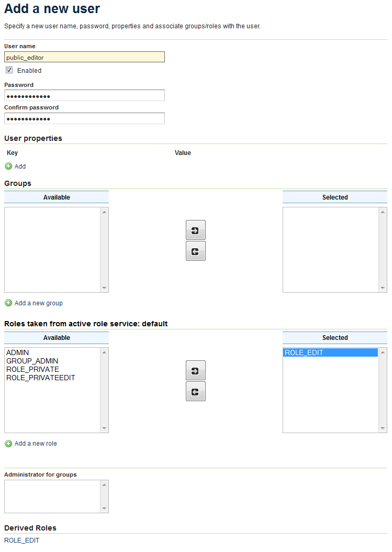Screen dimensions: 392x552
Task: Open the Add a new group link
Action: click(38, 303)
